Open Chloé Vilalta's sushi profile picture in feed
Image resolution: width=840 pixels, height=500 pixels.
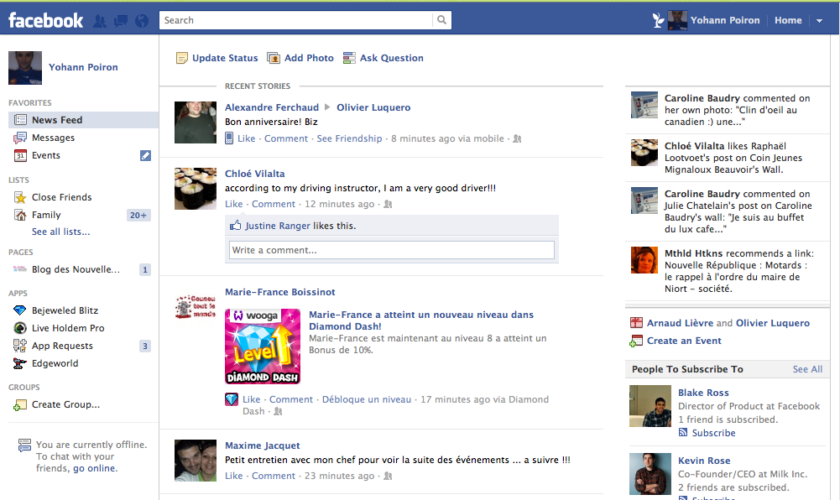point(196,189)
